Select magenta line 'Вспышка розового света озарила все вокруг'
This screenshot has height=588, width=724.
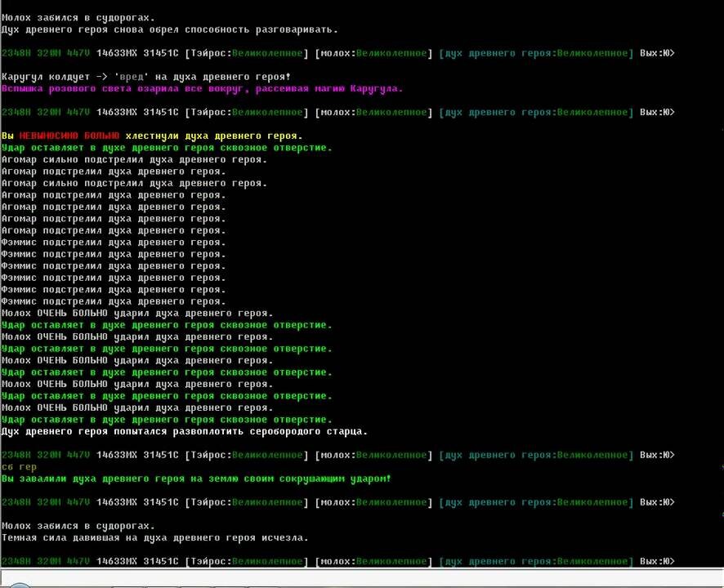202,89
